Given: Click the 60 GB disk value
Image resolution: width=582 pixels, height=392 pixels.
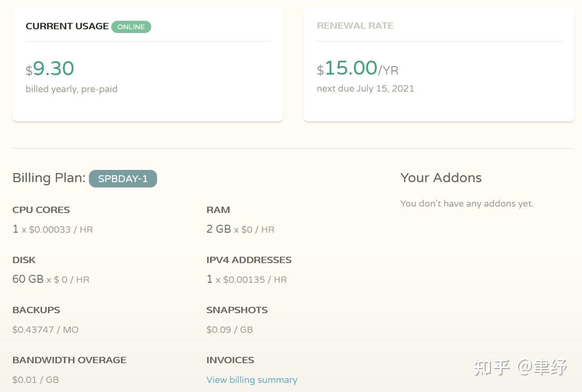Looking at the screenshot, I should 28,279.
